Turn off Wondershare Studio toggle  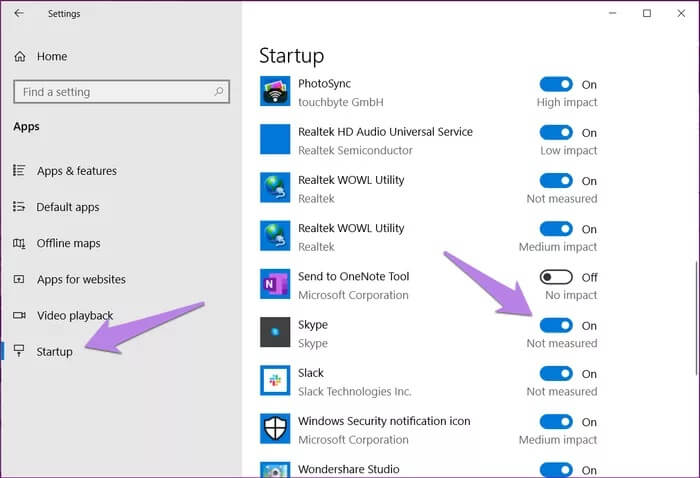[556, 470]
